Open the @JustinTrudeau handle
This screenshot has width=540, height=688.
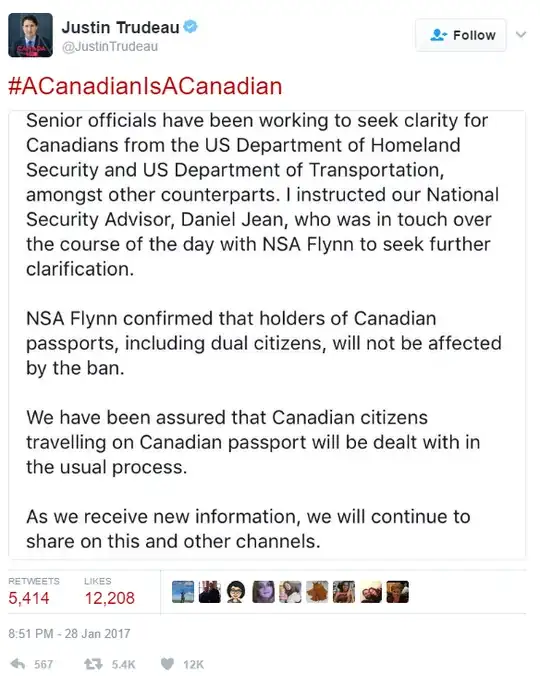point(110,47)
